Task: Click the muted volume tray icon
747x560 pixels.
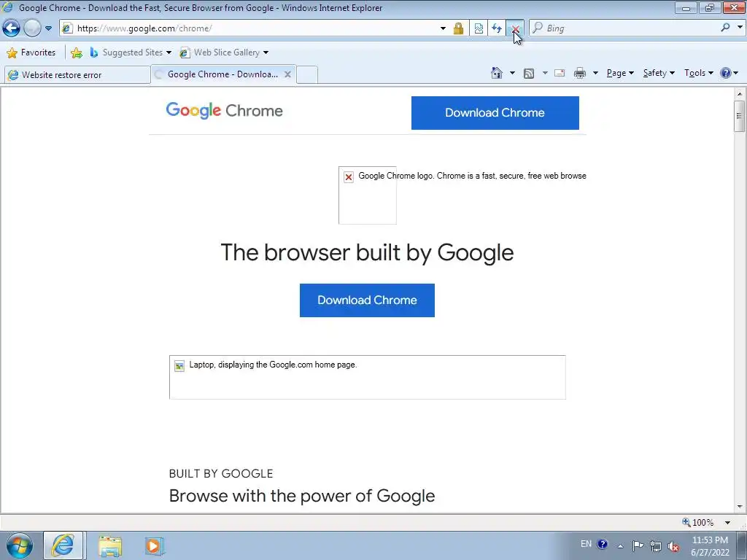Action: point(673,546)
